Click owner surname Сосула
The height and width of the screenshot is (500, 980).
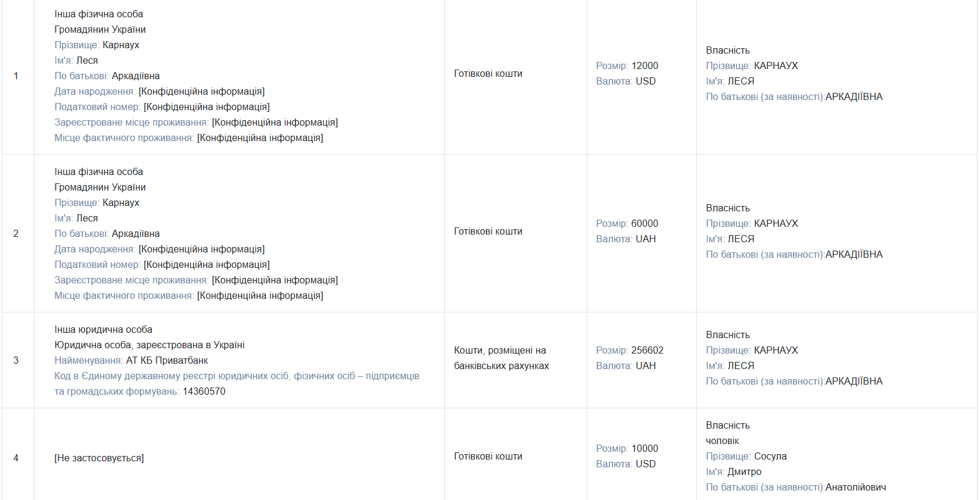[770, 456]
